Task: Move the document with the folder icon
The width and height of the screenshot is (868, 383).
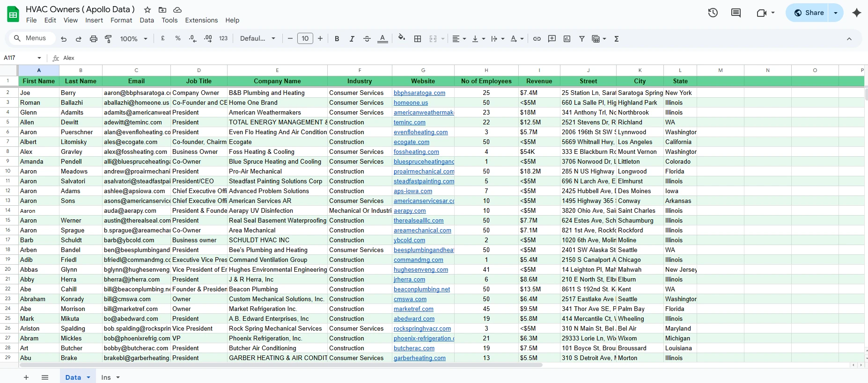Action: pyautogui.click(x=162, y=10)
